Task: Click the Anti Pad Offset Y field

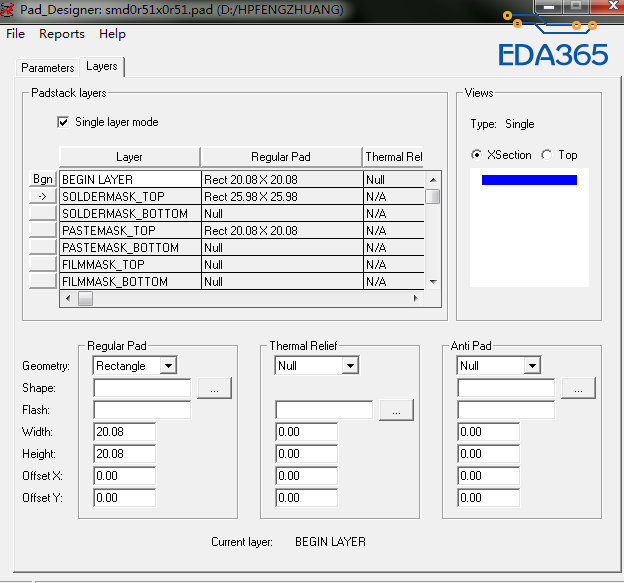Action: coord(488,497)
